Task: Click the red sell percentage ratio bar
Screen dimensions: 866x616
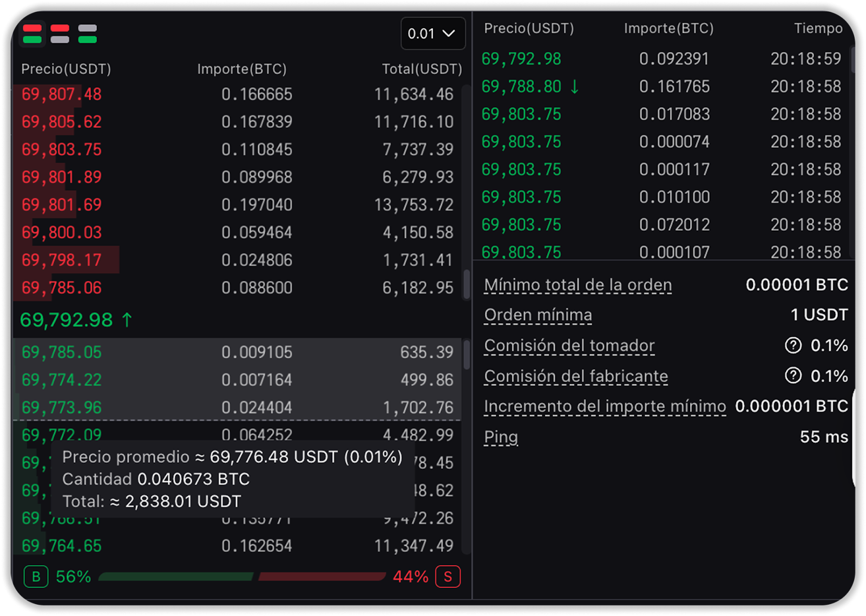Action: coord(322,577)
